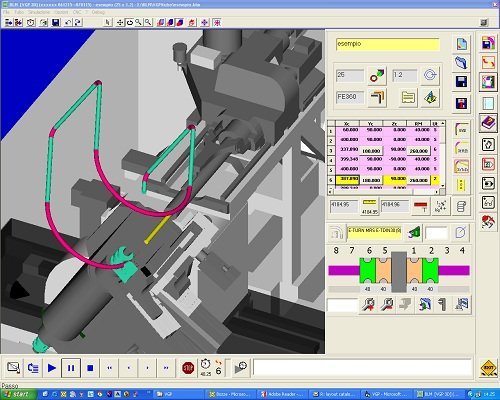Image resolution: width=500 pixels, height=400 pixels.
Task: Click the red STOP sign icon
Action: coord(188,368)
